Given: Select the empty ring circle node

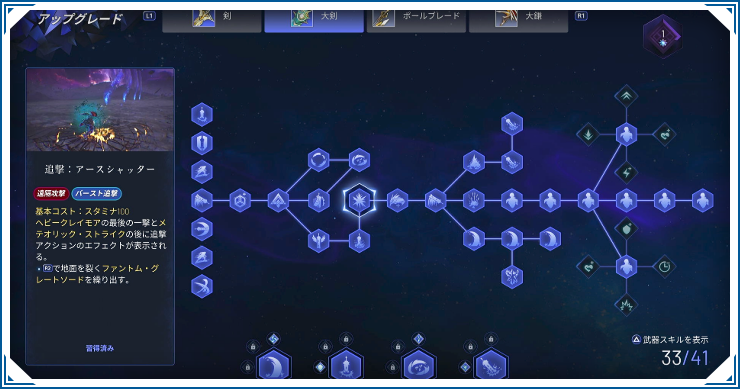Looking at the screenshot, I should pos(319,160).
